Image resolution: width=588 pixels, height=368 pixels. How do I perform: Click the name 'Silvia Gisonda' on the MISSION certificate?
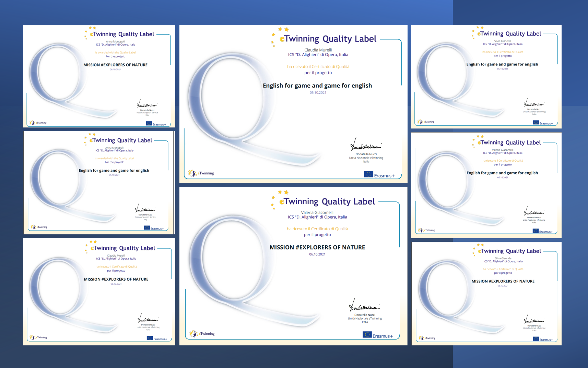503,258
